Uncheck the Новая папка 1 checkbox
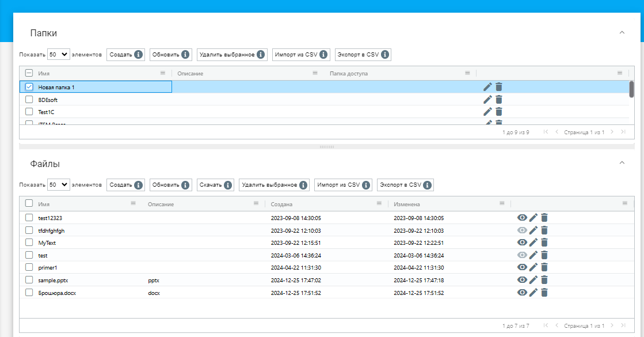This screenshot has height=337, width=644. coord(29,87)
